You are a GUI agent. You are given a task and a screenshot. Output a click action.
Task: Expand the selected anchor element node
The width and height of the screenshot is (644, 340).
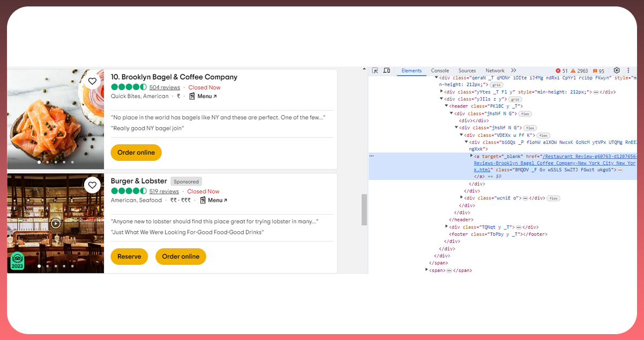tap(471, 156)
